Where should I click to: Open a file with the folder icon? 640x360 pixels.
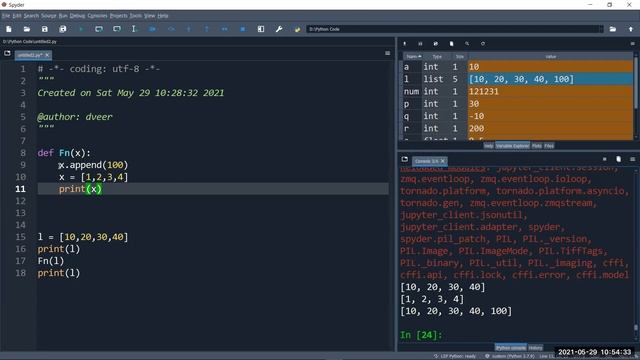pyautogui.click(x=27, y=29)
